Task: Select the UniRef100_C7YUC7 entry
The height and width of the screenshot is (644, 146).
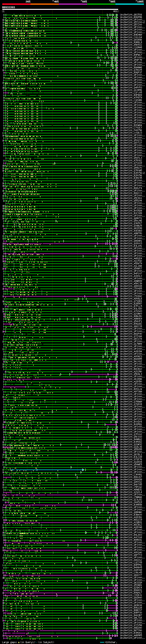Action: pyautogui.click(x=131, y=128)
